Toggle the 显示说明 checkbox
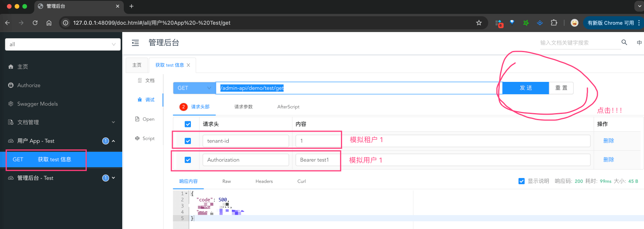Screen dimensions: 644x229 [521, 181]
